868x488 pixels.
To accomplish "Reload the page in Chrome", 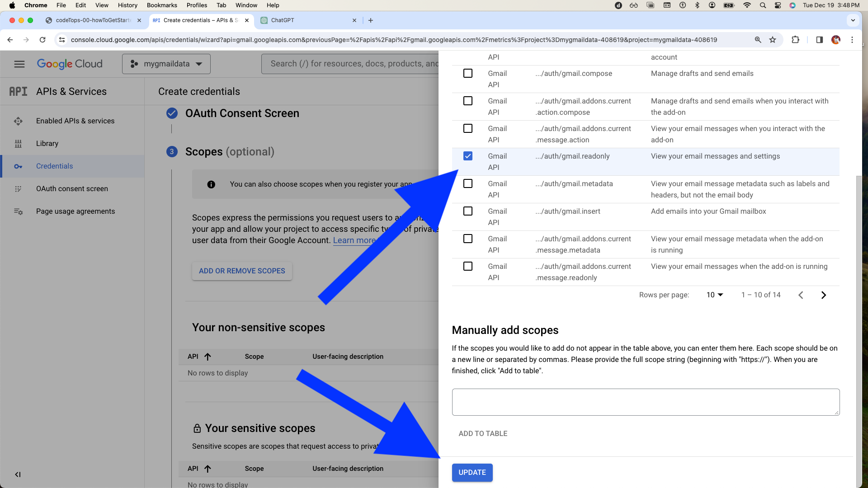I will [x=42, y=40].
